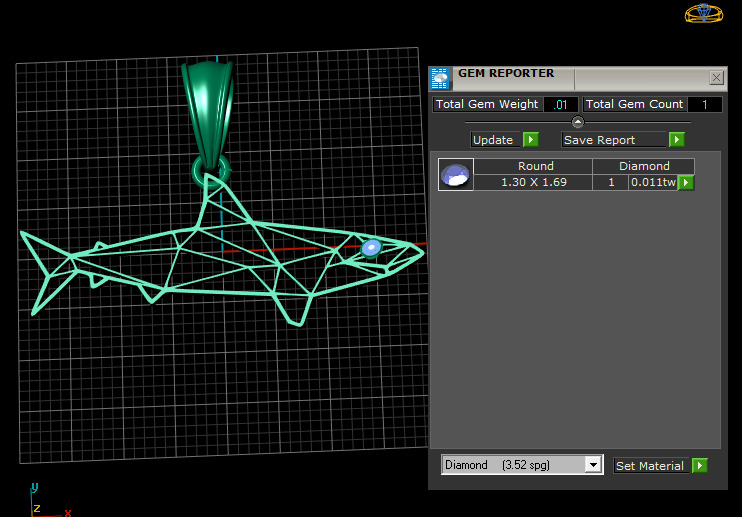Click the Save Report button
The height and width of the screenshot is (517, 742).
(614, 140)
